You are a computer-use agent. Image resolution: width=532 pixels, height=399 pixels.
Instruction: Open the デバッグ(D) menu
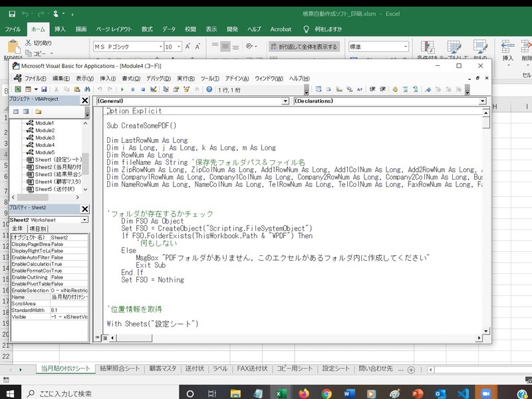point(158,78)
